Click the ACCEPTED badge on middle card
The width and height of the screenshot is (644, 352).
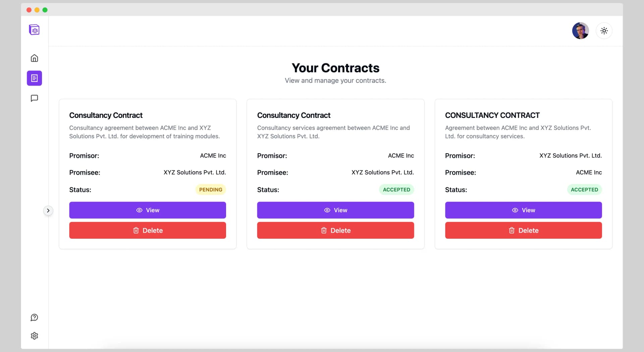[x=396, y=190]
